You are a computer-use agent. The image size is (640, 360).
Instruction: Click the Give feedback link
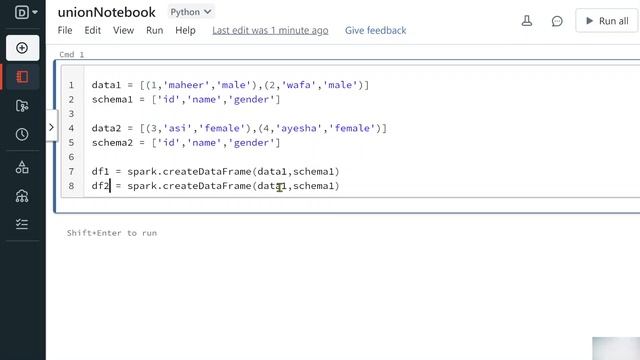point(376,31)
